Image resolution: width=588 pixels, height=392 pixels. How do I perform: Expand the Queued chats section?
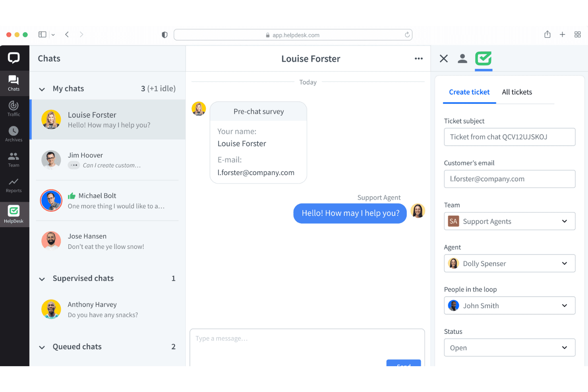coord(42,347)
